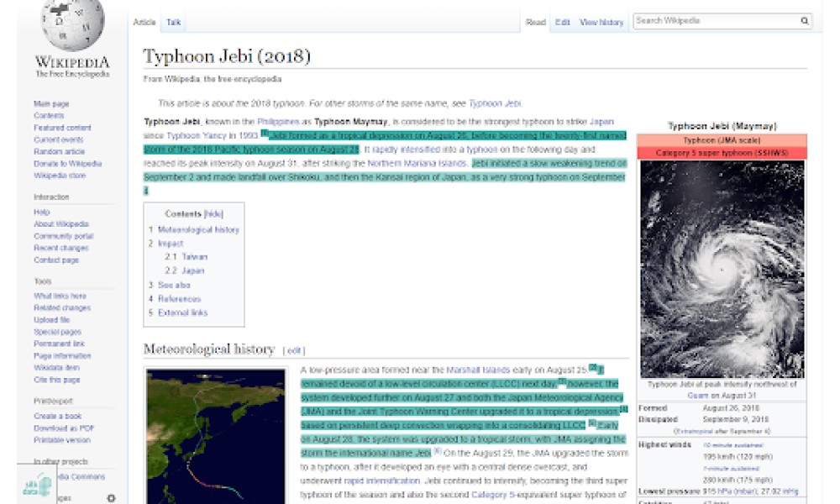This screenshot has height=504, width=840.
Task: Follow the rapidly intensified link
Action: pos(406,150)
